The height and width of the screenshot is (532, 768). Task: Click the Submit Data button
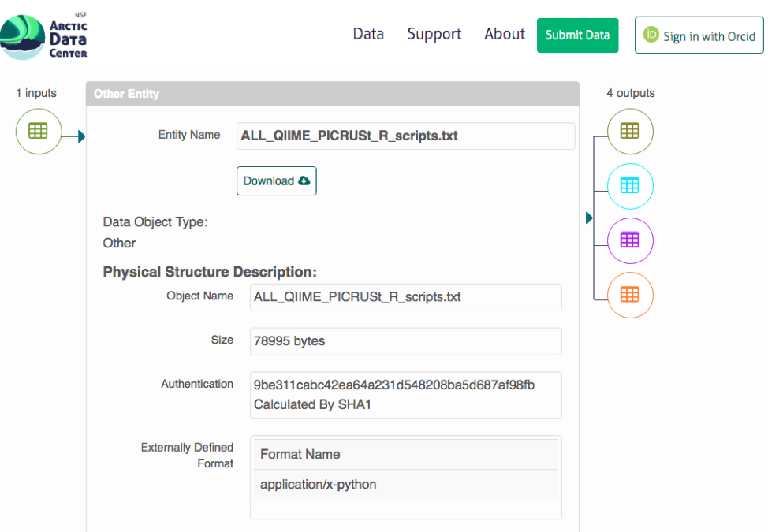click(577, 35)
